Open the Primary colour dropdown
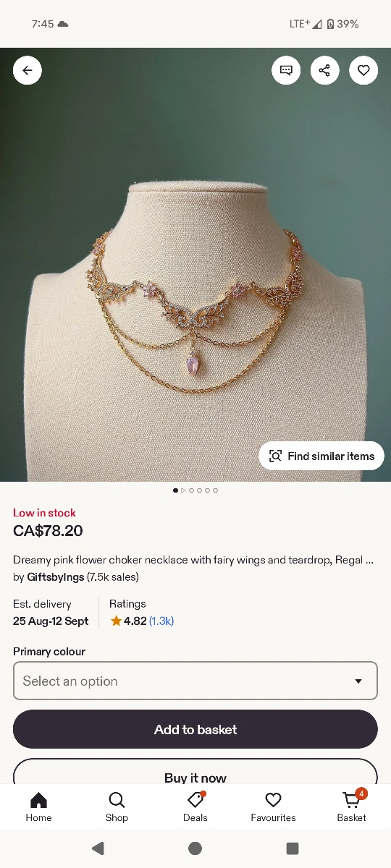 (195, 681)
